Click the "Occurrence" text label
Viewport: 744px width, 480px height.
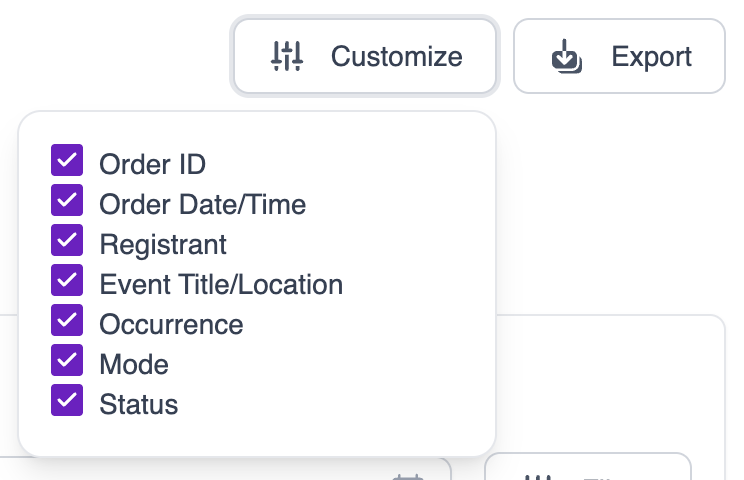tap(171, 324)
